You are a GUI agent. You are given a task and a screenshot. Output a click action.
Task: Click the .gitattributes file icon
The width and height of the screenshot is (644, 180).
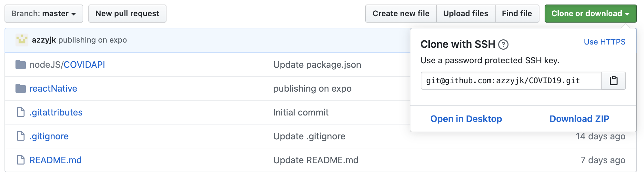pos(21,112)
